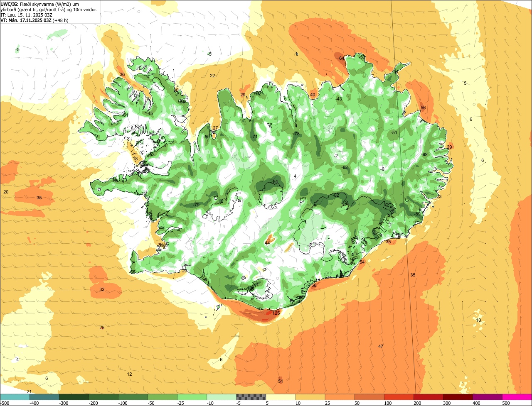
Task: Click the '-89' value in the southeast
Action: point(417,214)
